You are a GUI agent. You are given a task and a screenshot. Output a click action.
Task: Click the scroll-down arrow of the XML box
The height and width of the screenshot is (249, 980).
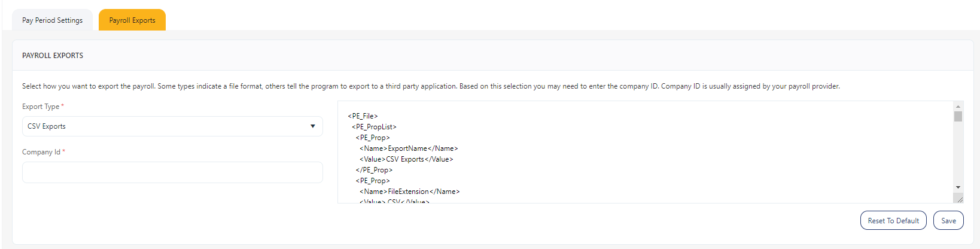tap(958, 187)
